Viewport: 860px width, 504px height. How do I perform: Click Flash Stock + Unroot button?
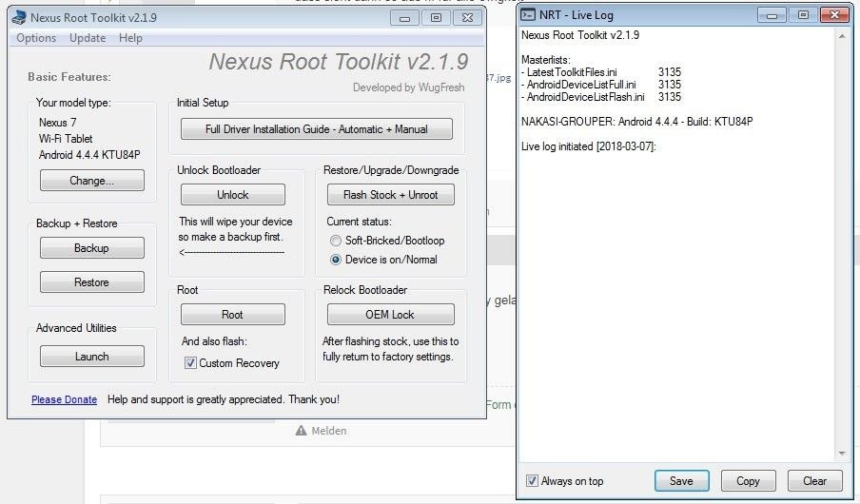(390, 194)
